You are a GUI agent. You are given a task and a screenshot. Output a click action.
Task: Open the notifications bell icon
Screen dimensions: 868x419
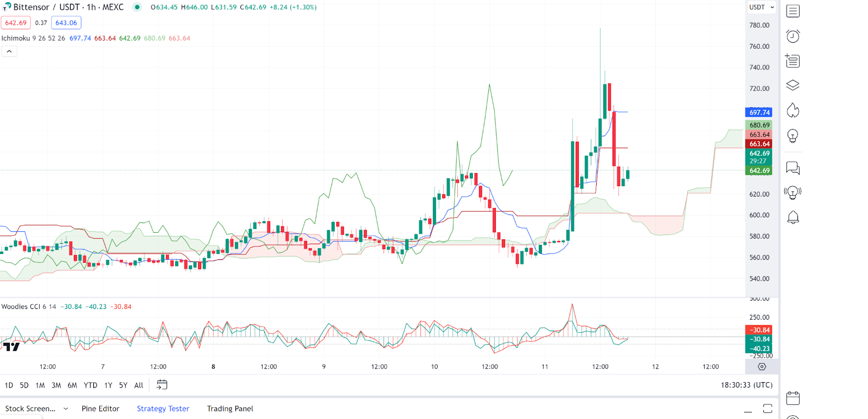pyautogui.click(x=793, y=218)
